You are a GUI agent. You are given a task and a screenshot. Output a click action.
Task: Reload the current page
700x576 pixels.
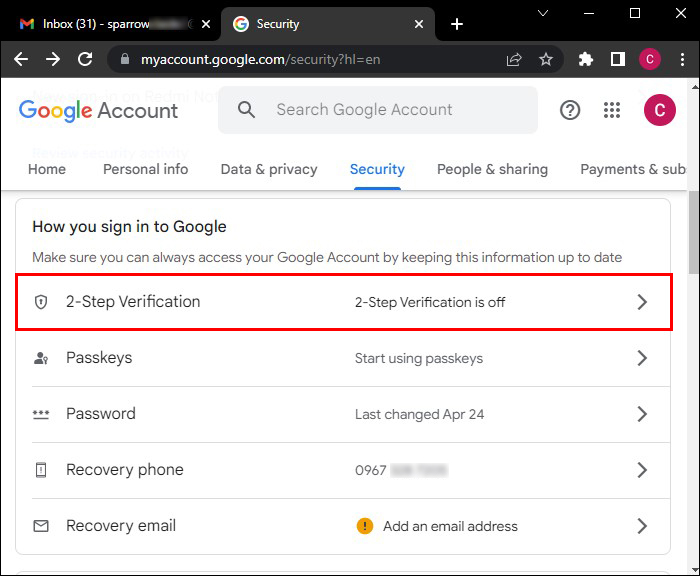[85, 60]
